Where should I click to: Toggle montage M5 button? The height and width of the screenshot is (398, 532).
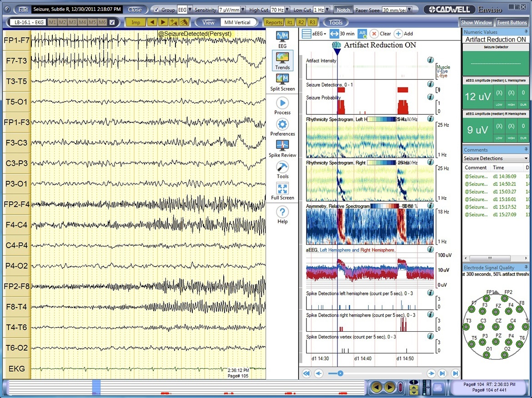(x=92, y=22)
